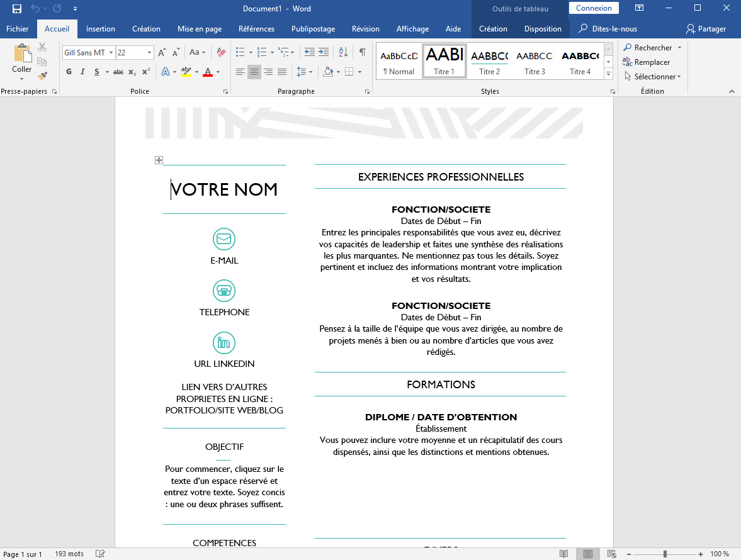Switch to the Mise en page tab
Screen dimensions: 741x560
click(x=200, y=29)
